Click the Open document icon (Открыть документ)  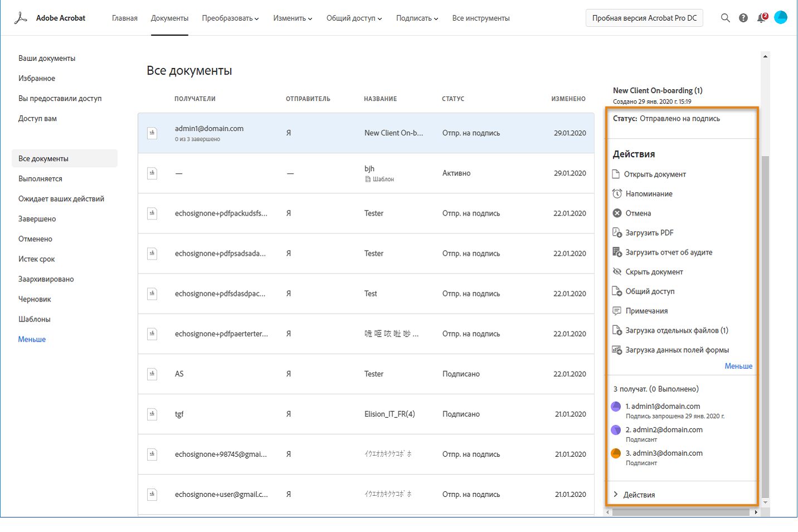point(616,174)
